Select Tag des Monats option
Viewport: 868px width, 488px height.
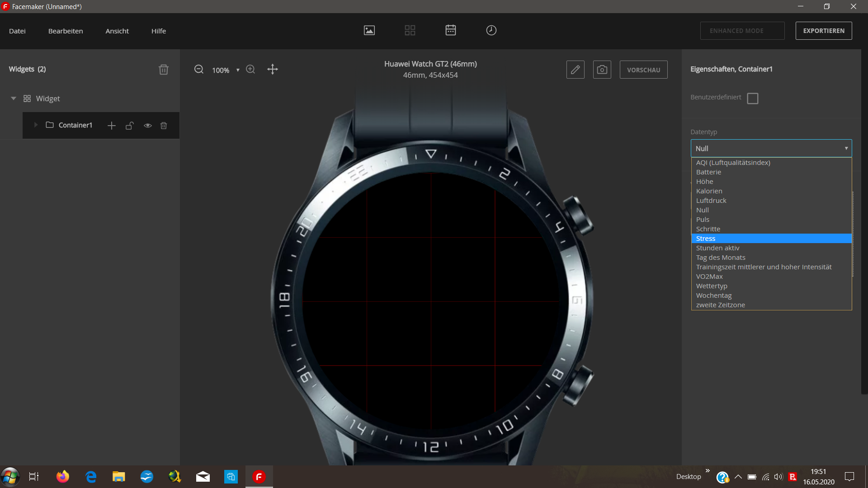[771, 258]
